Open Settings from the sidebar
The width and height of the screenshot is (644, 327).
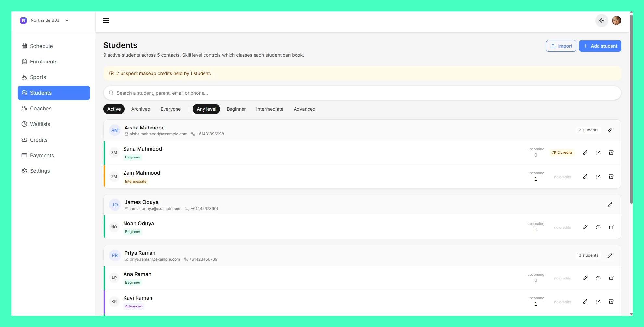coord(54,171)
